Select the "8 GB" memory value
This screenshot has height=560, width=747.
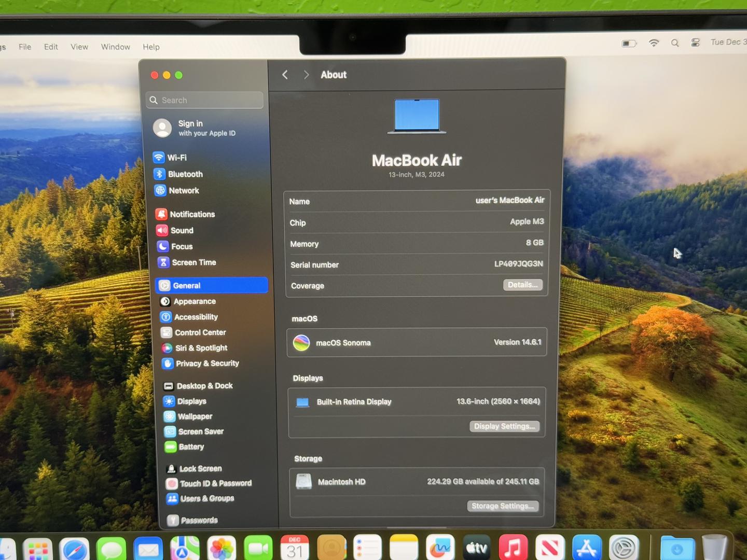(535, 243)
